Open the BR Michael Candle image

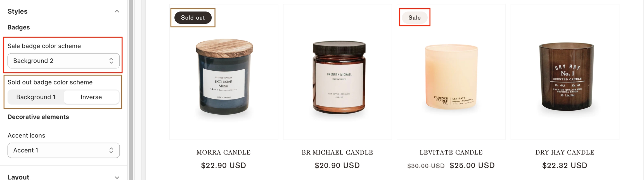click(x=339, y=78)
